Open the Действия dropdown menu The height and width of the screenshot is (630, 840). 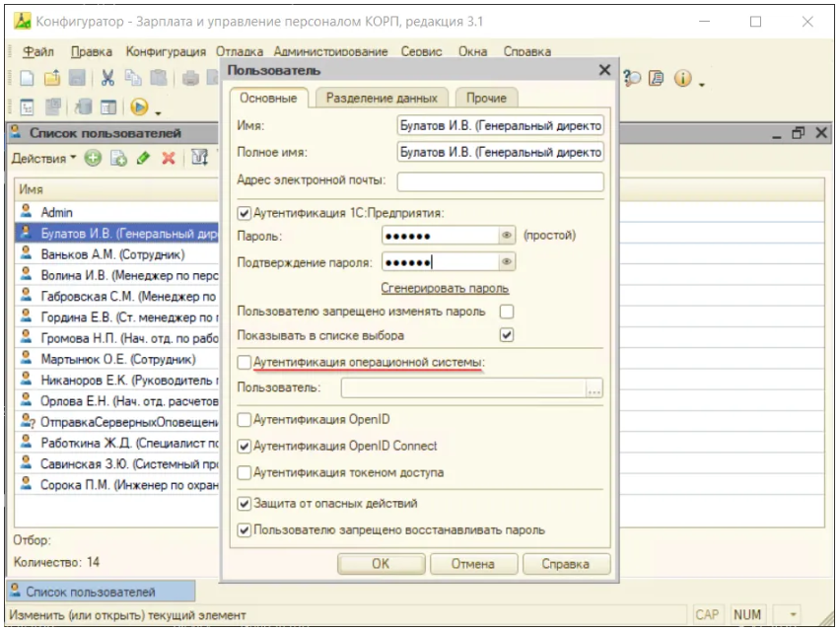pos(43,158)
